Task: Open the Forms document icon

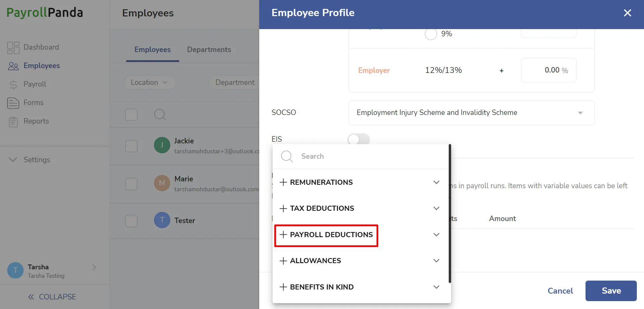Action: pyautogui.click(x=13, y=103)
